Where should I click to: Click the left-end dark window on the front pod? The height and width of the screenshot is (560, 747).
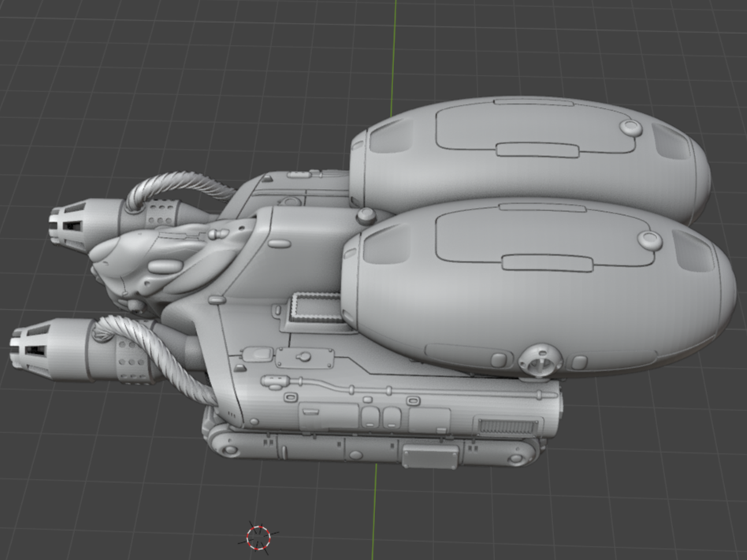click(385, 247)
